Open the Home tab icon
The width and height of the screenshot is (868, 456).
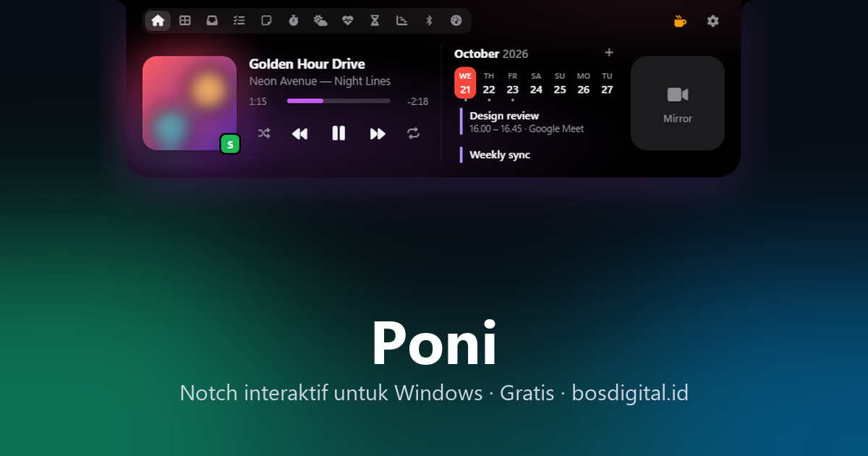158,21
